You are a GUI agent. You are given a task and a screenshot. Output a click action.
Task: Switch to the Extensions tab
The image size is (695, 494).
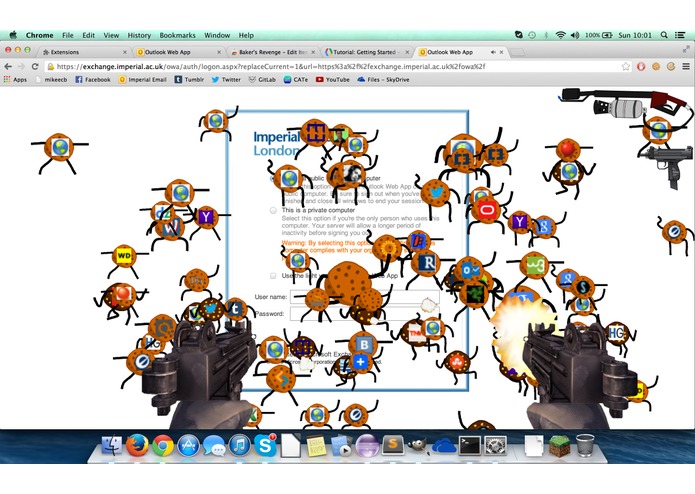82,52
